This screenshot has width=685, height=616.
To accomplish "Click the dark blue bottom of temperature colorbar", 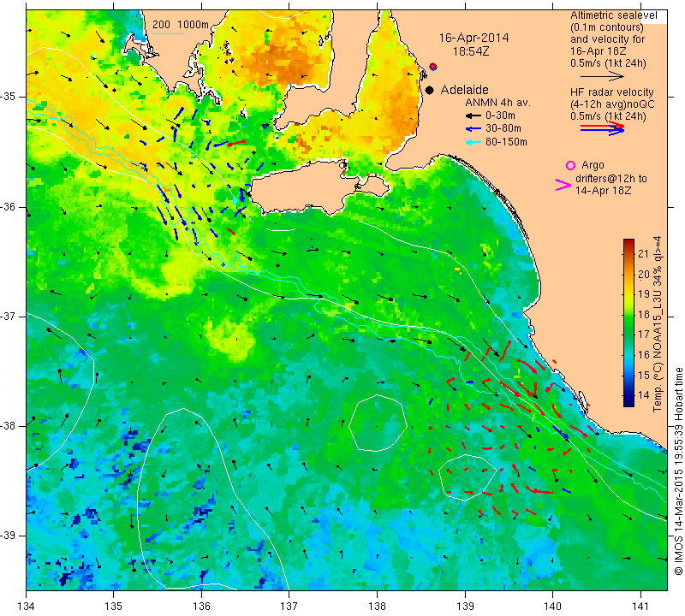I will 628,401.
